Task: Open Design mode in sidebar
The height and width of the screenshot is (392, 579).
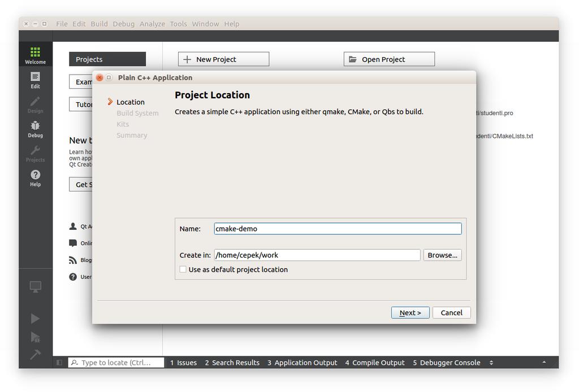Action: click(36, 104)
